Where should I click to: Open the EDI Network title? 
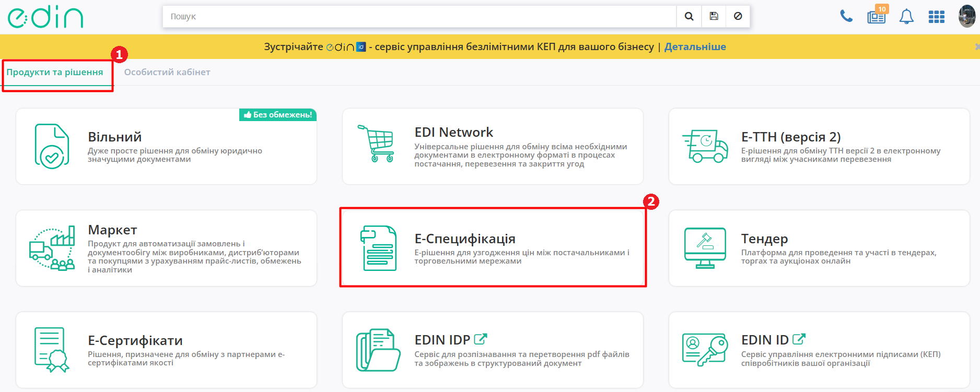(x=453, y=132)
